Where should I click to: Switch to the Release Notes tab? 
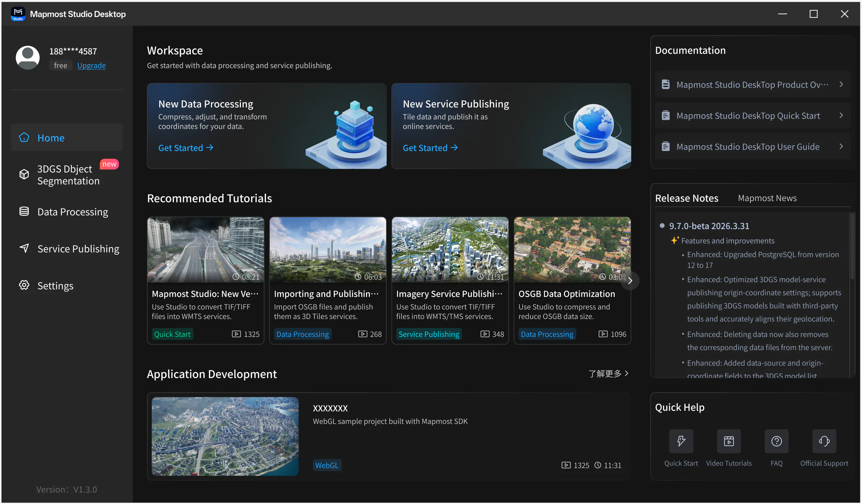(686, 198)
